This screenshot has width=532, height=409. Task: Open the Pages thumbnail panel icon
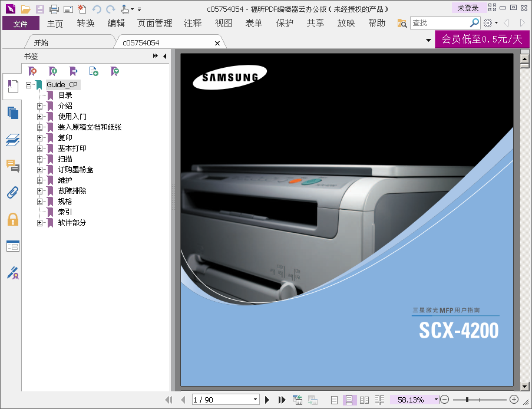point(12,113)
